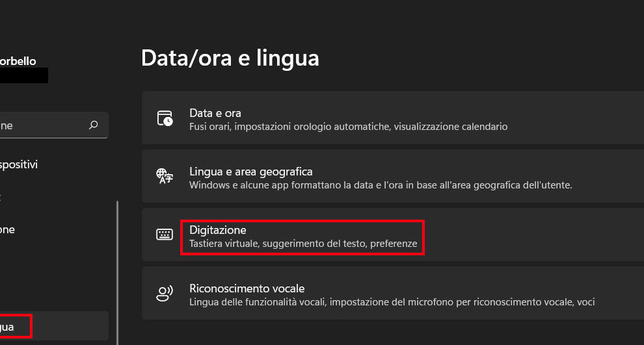Click the user account name "orbello"
The image size is (644, 345).
coord(18,61)
